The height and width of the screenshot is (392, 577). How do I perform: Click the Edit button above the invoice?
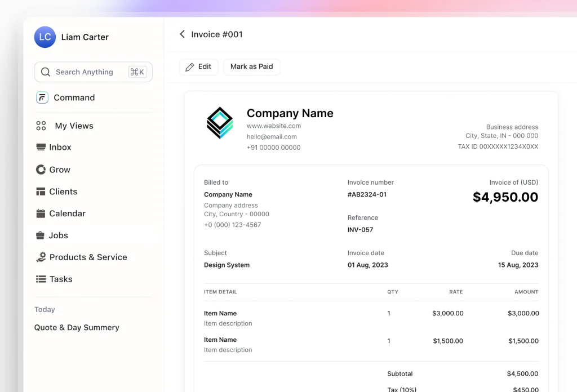click(x=198, y=66)
